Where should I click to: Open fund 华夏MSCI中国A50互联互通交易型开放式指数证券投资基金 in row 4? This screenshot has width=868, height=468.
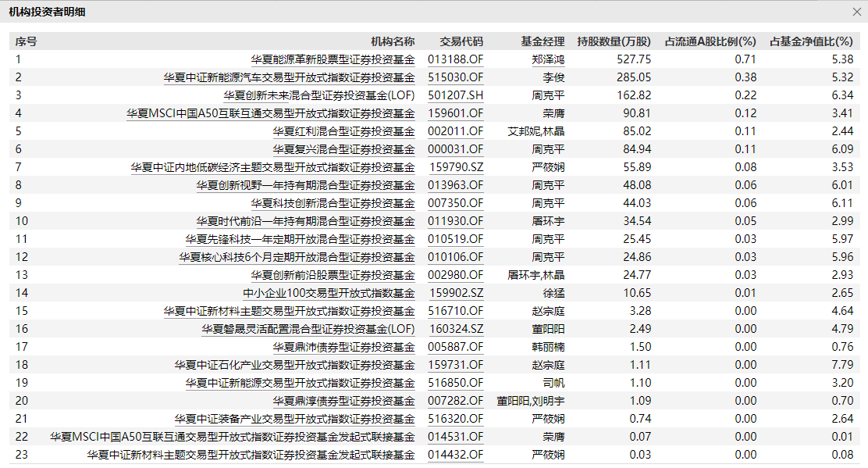(x=271, y=113)
